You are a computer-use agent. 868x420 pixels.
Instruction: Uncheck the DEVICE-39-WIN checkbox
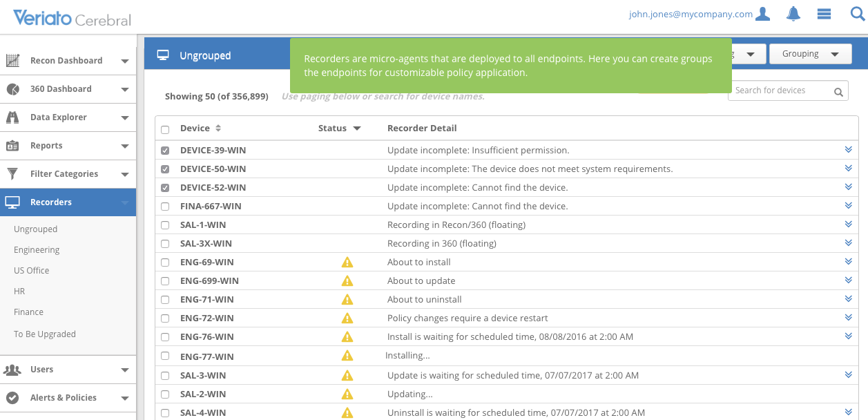(165, 151)
